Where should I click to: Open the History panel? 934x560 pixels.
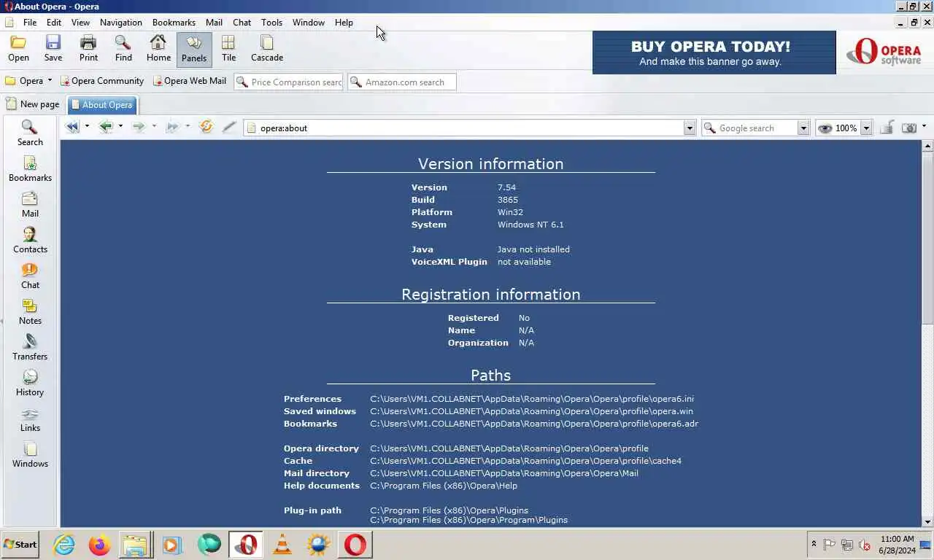(30, 384)
